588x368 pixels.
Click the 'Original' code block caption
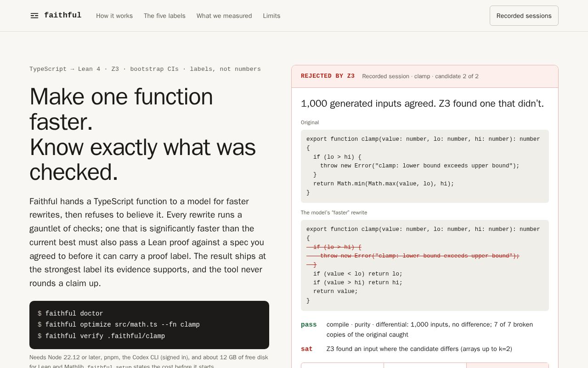tap(310, 122)
